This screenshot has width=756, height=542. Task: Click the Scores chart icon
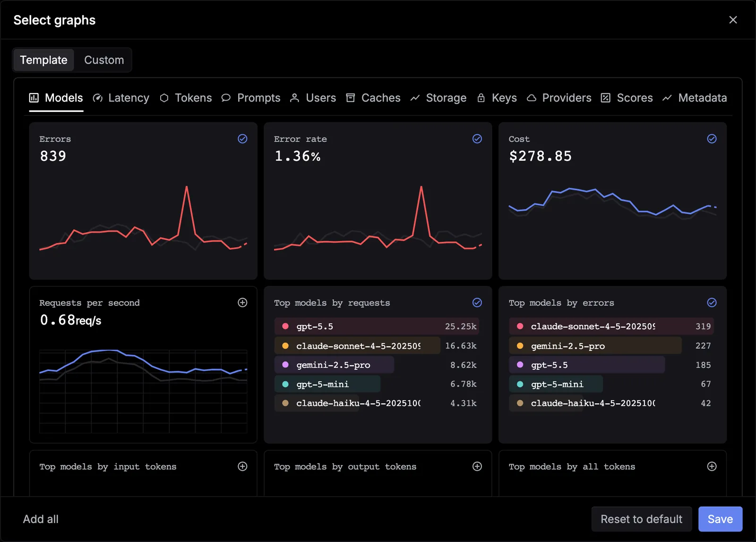click(x=606, y=98)
